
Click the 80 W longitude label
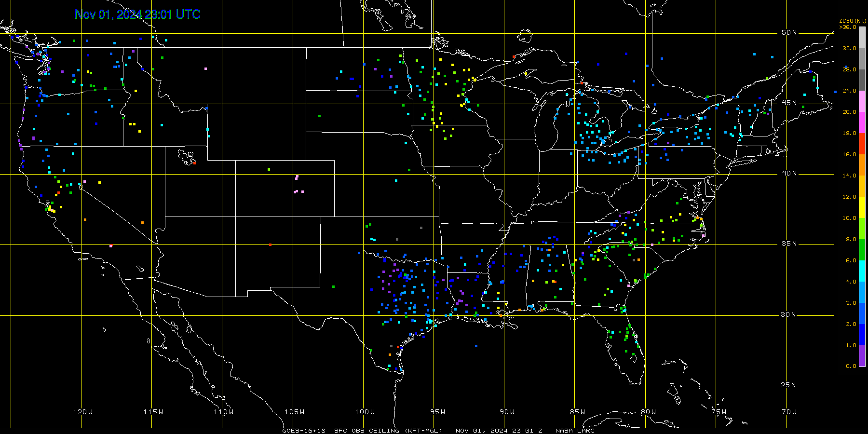click(x=648, y=412)
